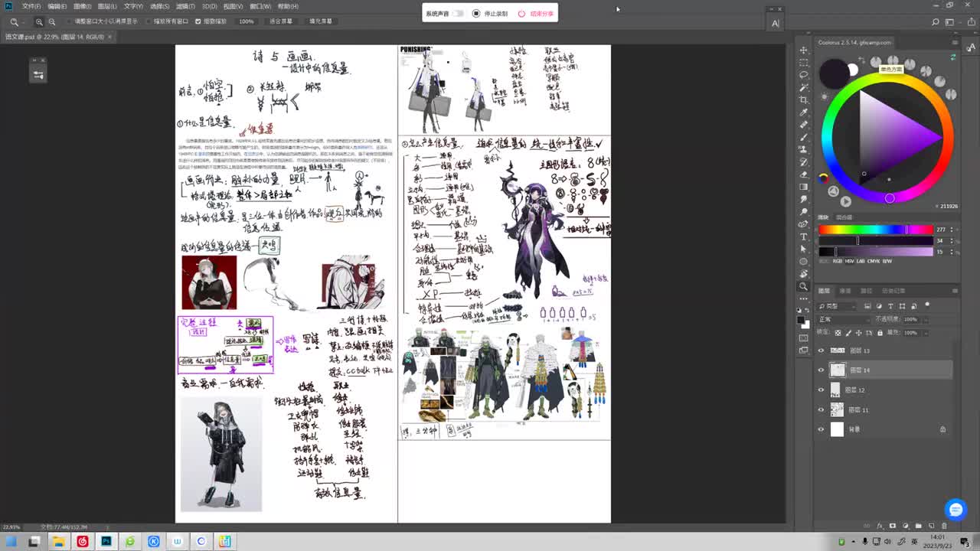Hide layer 图层 11

pos(821,410)
